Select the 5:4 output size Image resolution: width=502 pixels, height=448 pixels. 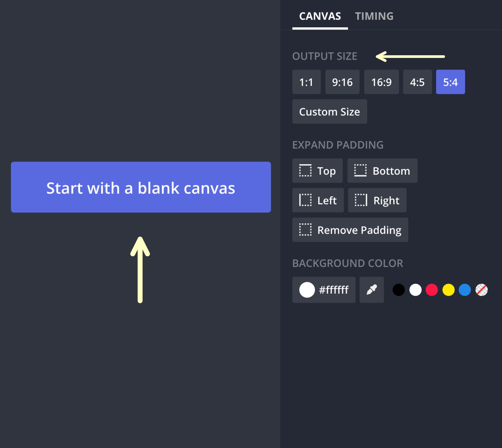click(x=450, y=82)
